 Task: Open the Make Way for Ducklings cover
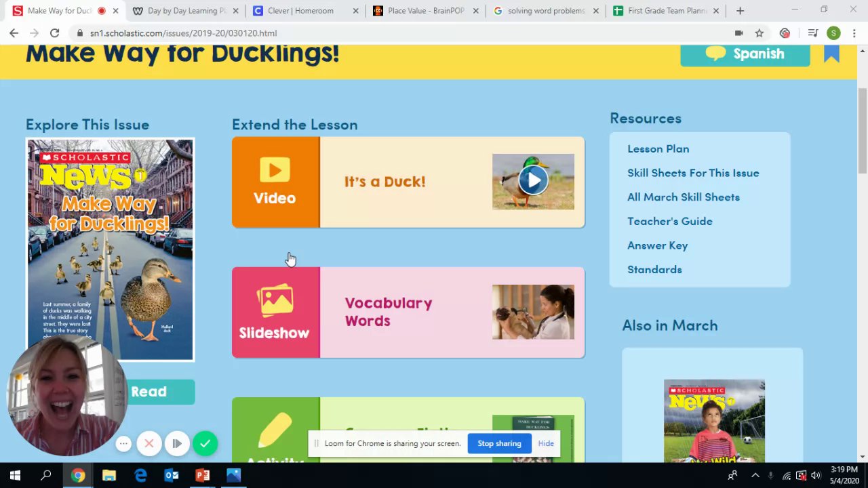[110, 249]
